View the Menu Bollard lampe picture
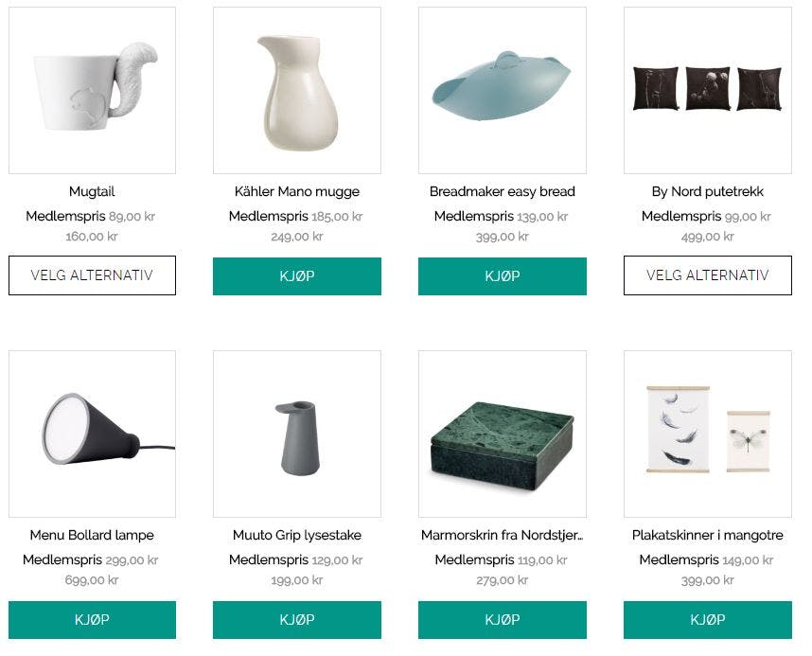812x656 pixels. pos(92,434)
